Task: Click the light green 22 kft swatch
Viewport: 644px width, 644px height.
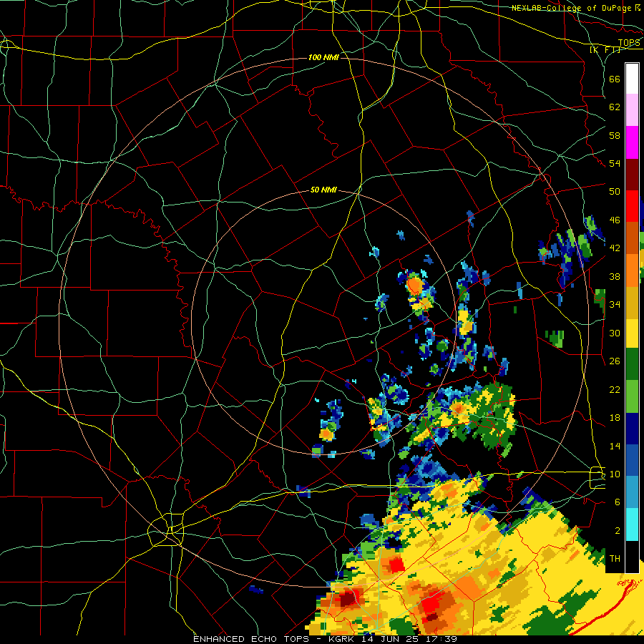Action: coord(632,396)
